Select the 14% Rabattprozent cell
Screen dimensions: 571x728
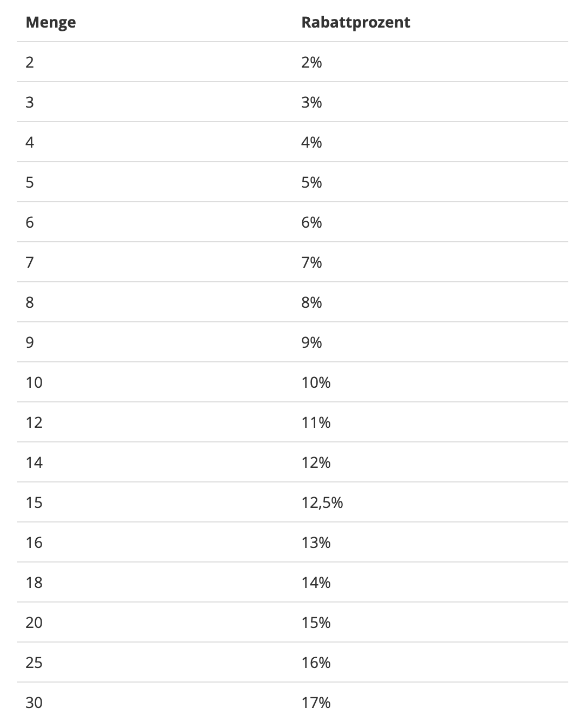pyautogui.click(x=316, y=583)
